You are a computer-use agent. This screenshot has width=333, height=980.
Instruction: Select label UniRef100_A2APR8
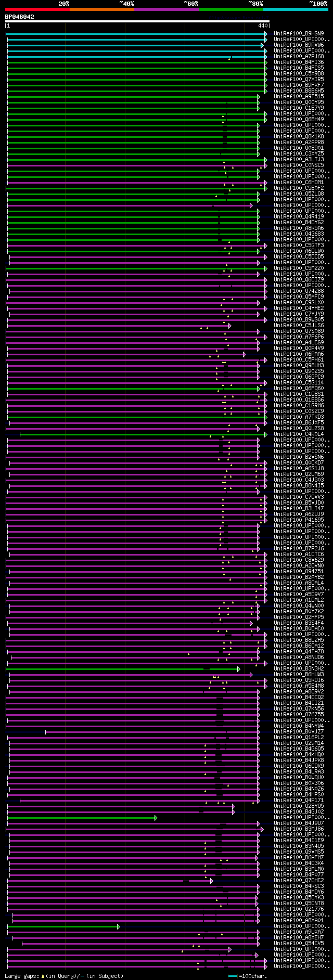[299, 143]
